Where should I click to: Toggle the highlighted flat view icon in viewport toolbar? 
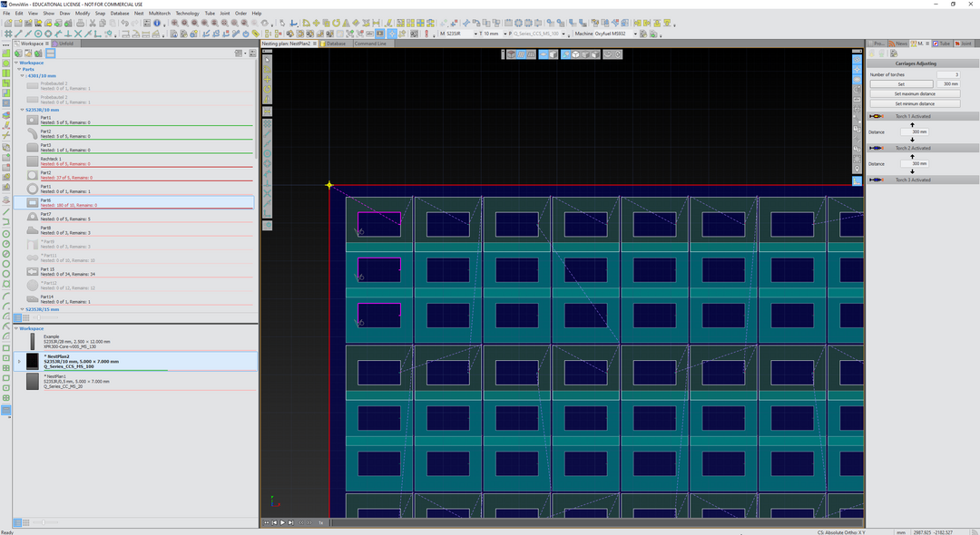(x=544, y=54)
